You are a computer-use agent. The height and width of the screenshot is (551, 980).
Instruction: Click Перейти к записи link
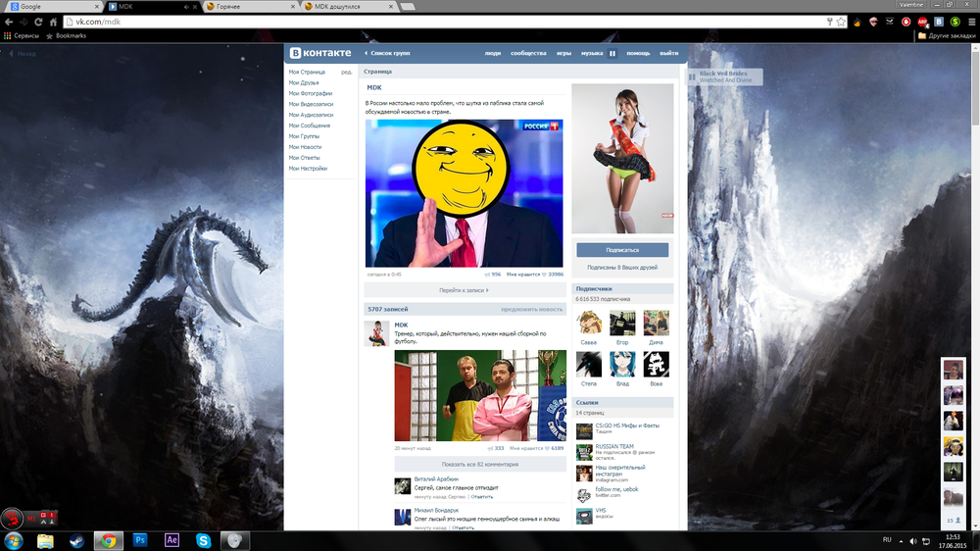tap(464, 290)
